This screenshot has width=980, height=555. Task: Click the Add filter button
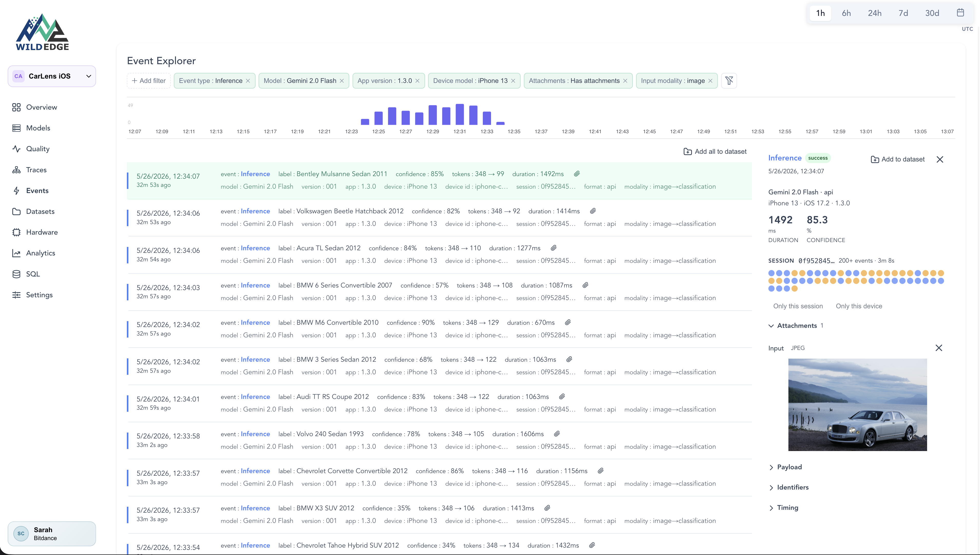pyautogui.click(x=149, y=81)
